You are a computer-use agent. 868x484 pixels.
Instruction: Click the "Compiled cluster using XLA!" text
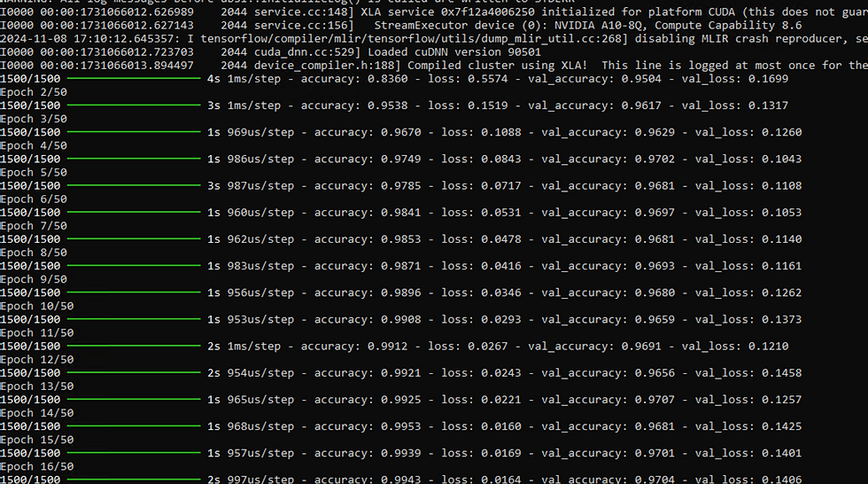point(497,66)
